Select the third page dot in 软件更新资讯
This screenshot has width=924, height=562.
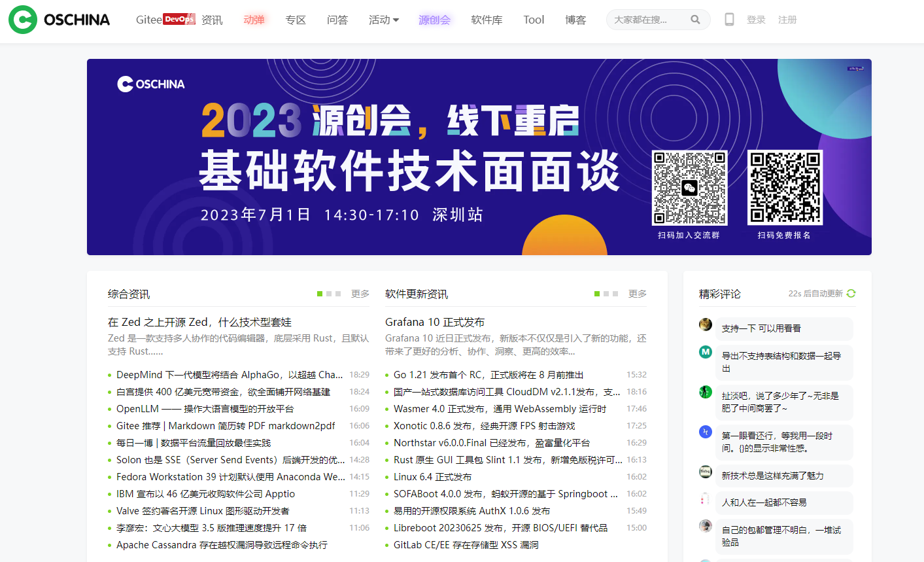pyautogui.click(x=615, y=294)
